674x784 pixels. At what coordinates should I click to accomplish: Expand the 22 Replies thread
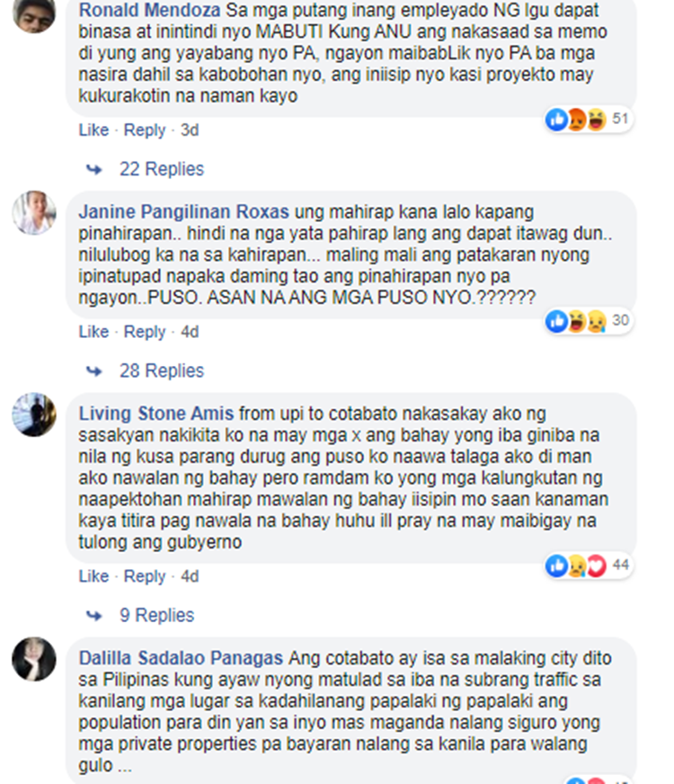pyautogui.click(x=162, y=169)
